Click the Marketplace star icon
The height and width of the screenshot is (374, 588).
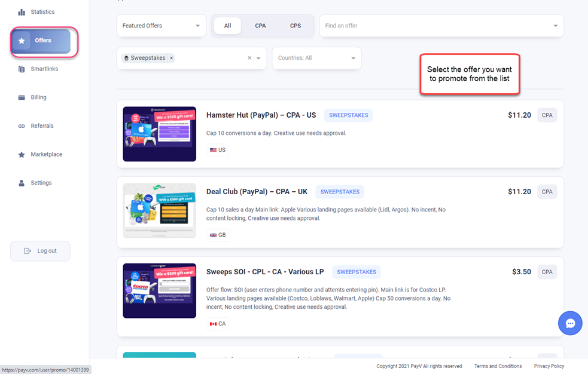tap(22, 154)
